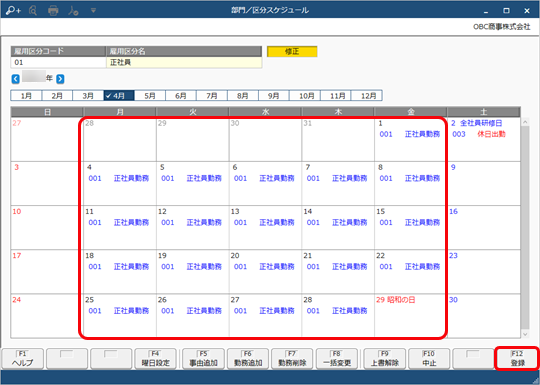Select the 月 column header
Screen dimensions: 540x385
point(120,112)
